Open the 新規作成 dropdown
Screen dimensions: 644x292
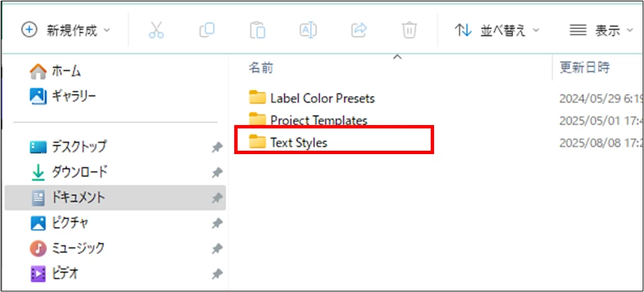65,30
